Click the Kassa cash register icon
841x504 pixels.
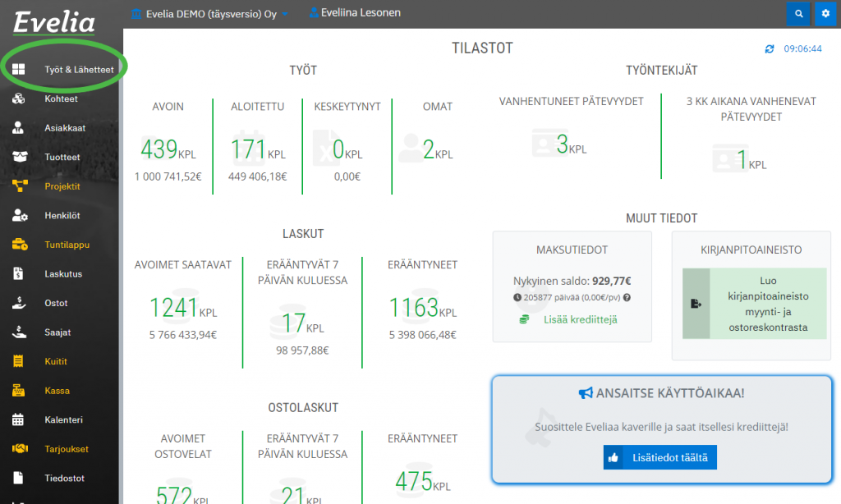click(x=18, y=391)
